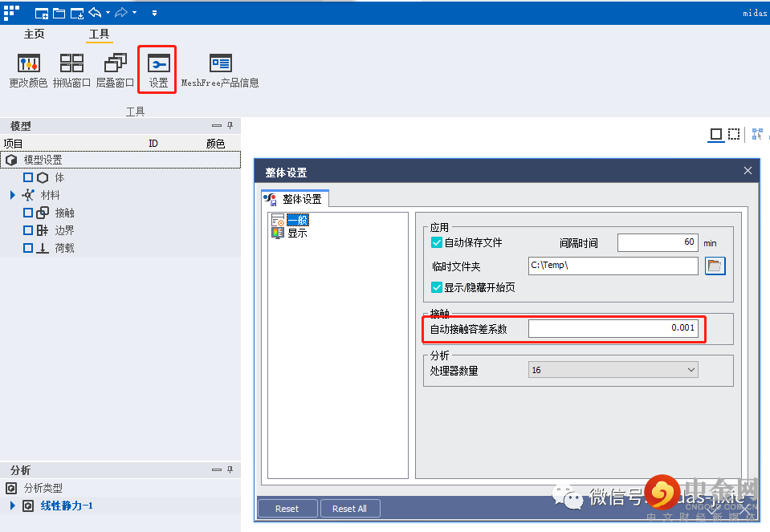
Task: Click the ID column header
Action: click(153, 144)
